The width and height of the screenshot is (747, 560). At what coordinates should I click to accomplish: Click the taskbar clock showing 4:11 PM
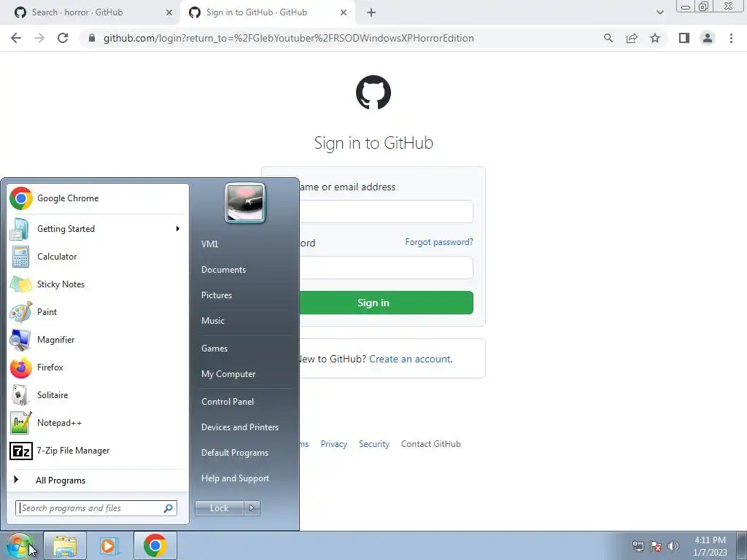[x=710, y=546]
